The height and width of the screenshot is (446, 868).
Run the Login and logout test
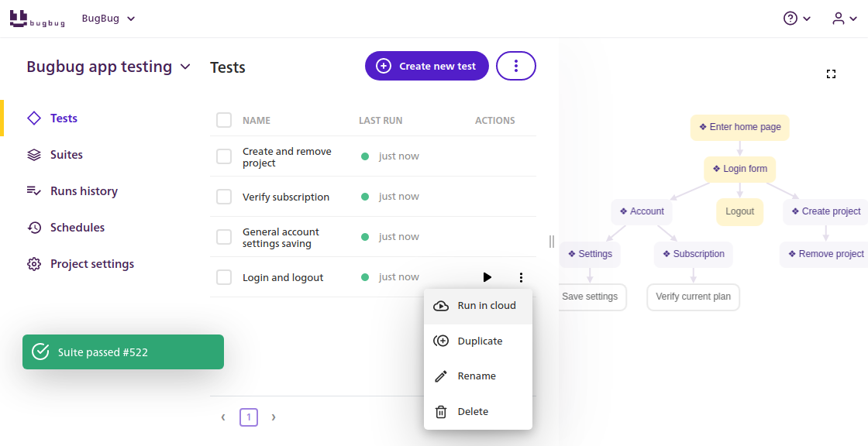coord(487,277)
